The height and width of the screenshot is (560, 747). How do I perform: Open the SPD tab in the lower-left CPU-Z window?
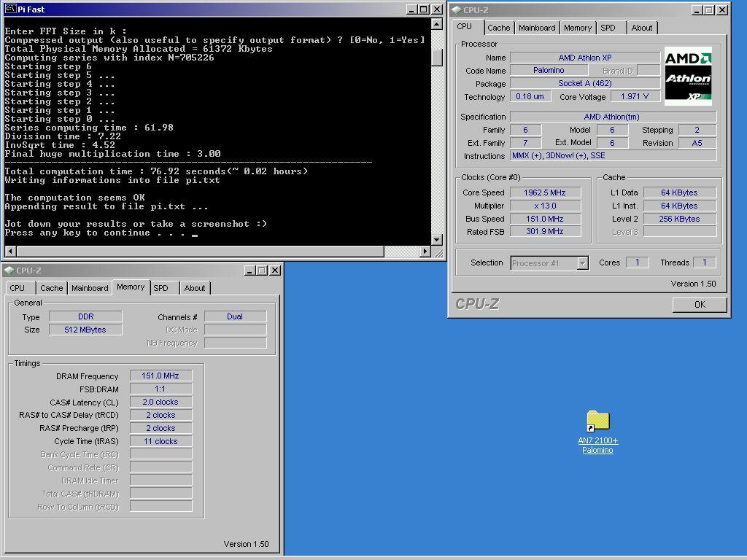click(x=161, y=288)
